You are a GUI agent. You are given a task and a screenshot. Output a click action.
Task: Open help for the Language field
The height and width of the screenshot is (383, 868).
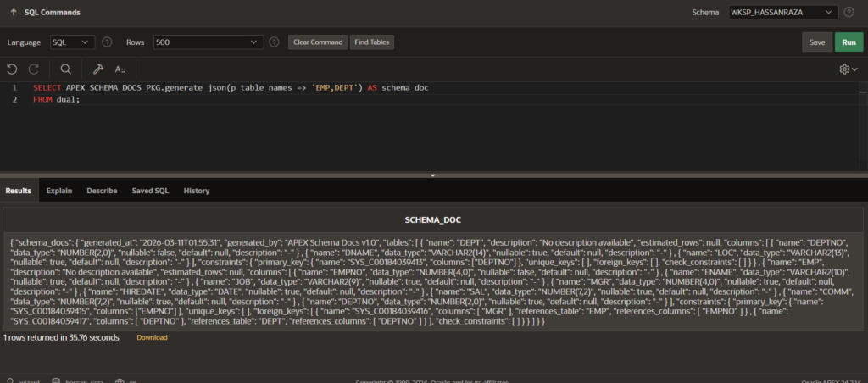tap(107, 42)
